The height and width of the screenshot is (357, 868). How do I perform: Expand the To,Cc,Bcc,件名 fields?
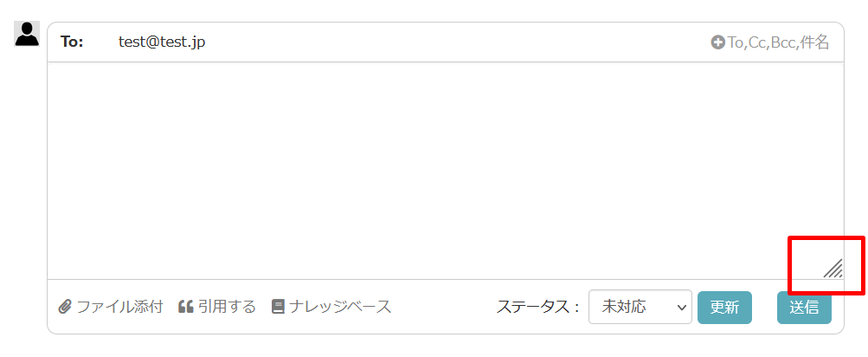pyautogui.click(x=770, y=42)
